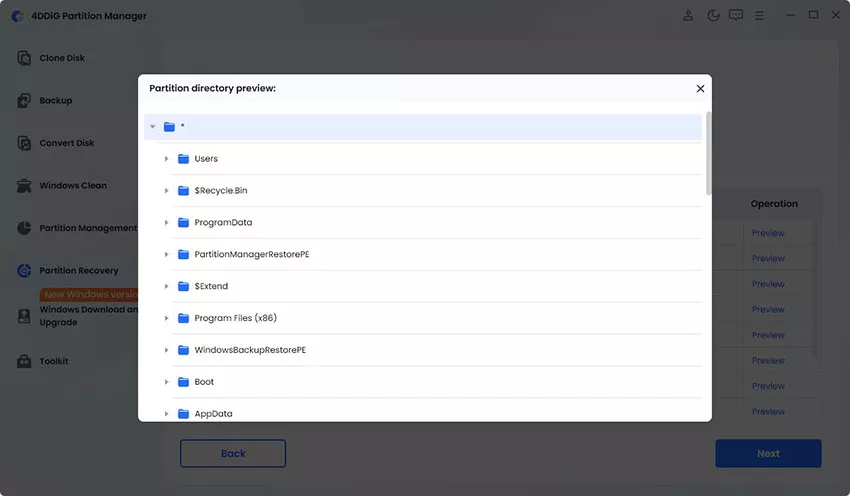Expand the WindowsBackupRestorePE folder
This screenshot has height=496, width=850.
tap(166, 350)
